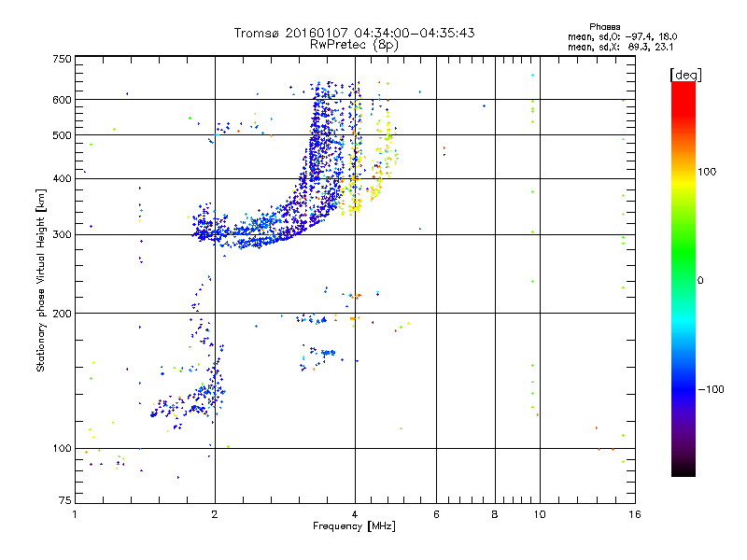
Task: Click the colorbar tick label '0'
Action: [x=700, y=281]
